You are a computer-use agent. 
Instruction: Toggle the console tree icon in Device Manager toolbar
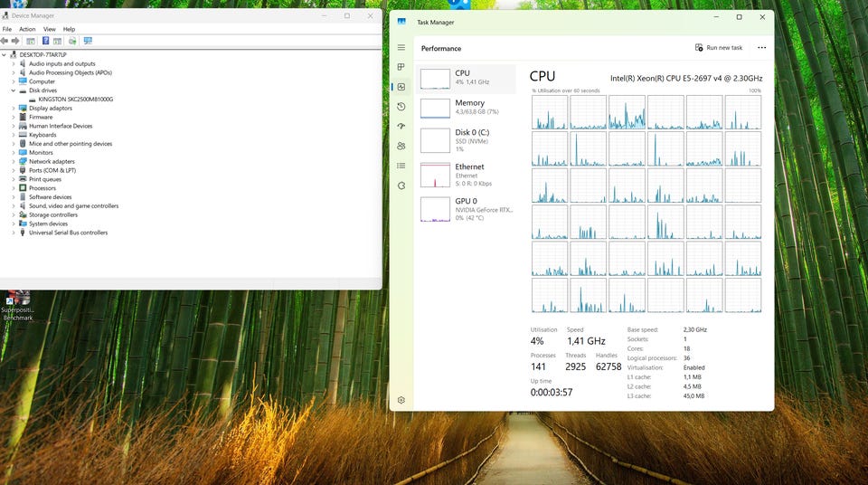coord(31,41)
